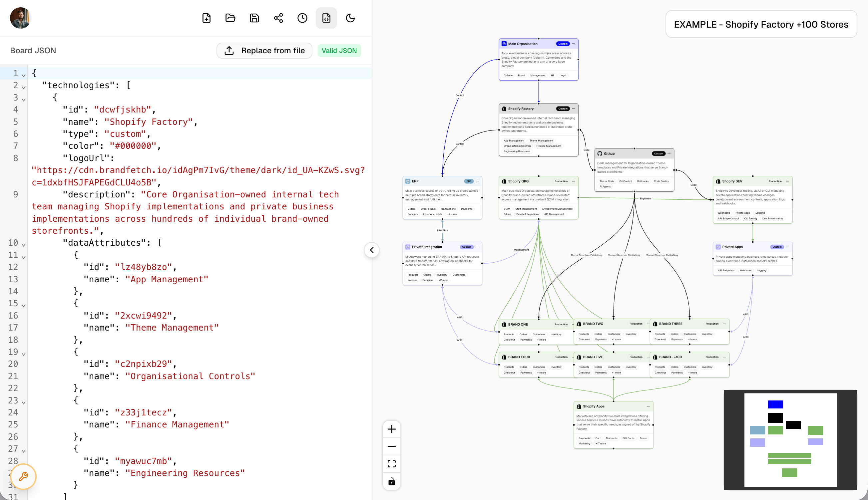The height and width of the screenshot is (500, 868).
Task: Toggle the canvas lock icon
Action: pyautogui.click(x=392, y=481)
